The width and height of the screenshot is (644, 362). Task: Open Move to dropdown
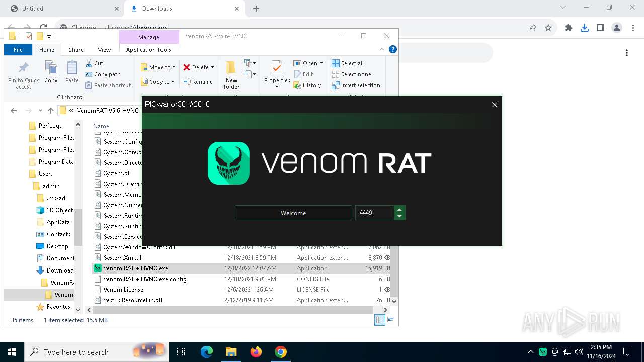[x=158, y=67]
